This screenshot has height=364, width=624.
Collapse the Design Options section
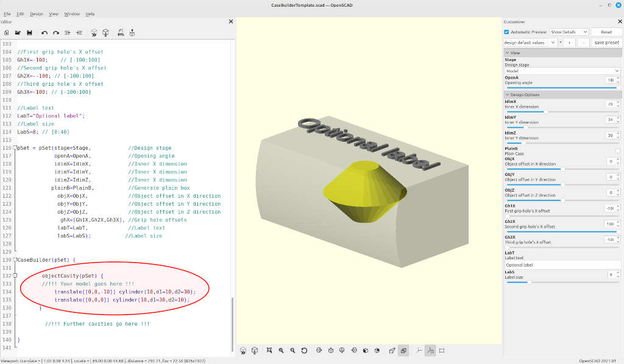[508, 95]
